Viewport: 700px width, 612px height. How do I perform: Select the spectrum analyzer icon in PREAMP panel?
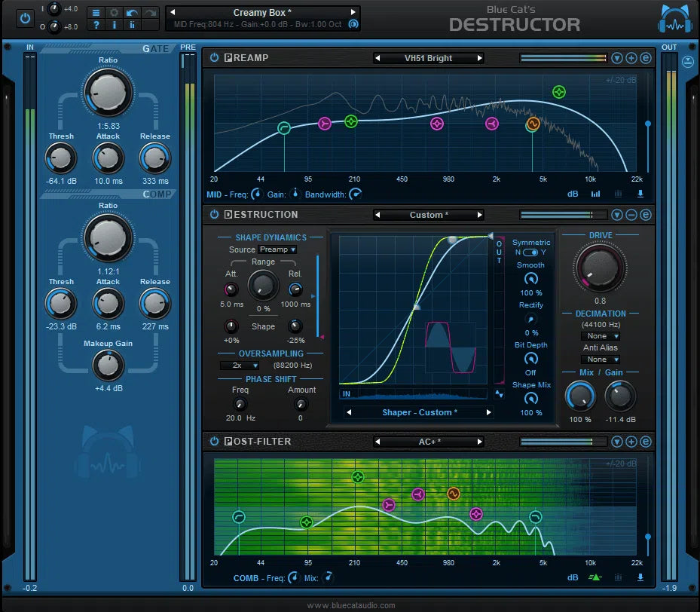[595, 194]
